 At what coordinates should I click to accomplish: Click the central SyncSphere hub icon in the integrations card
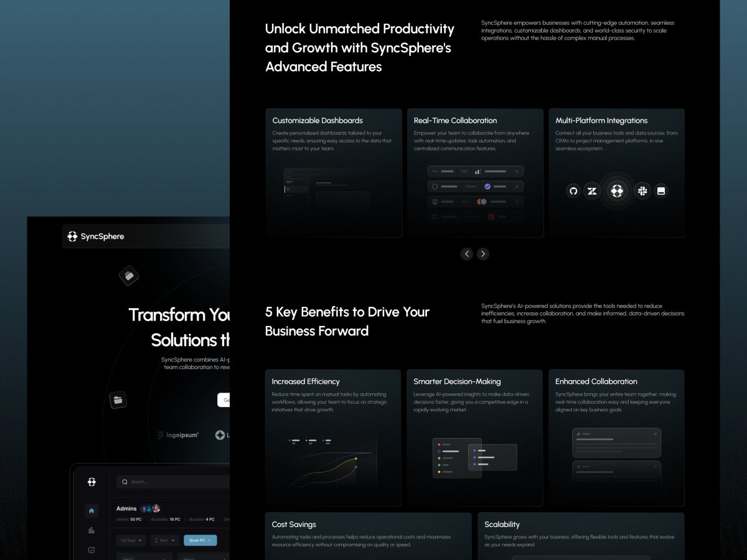[617, 191]
